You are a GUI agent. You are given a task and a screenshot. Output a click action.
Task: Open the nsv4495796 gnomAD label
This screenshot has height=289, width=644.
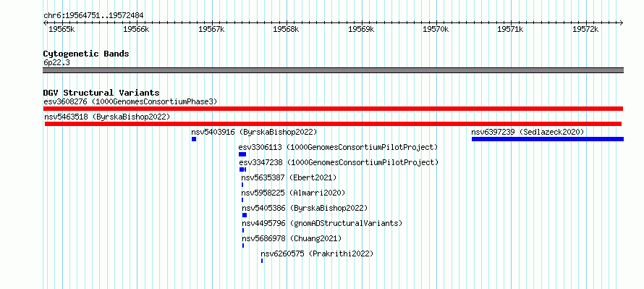tap(322, 223)
